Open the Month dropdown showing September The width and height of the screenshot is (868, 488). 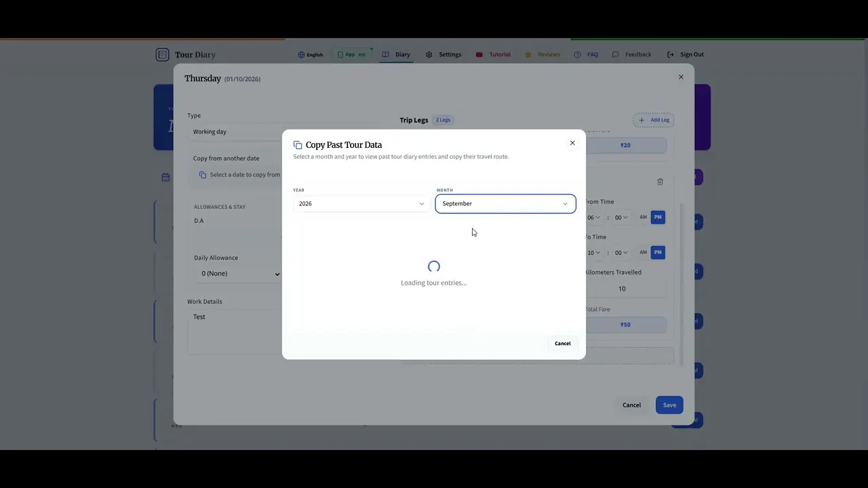tap(505, 204)
